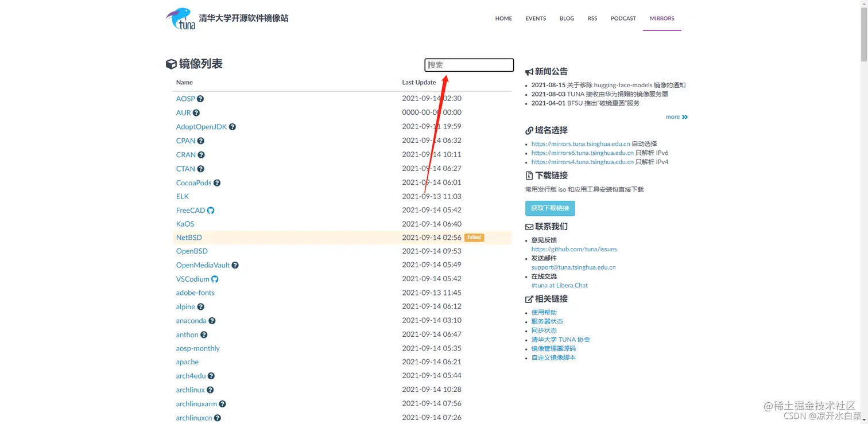Click the AdoptOpenJDK help icon
The height and width of the screenshot is (424, 868).
pos(232,127)
